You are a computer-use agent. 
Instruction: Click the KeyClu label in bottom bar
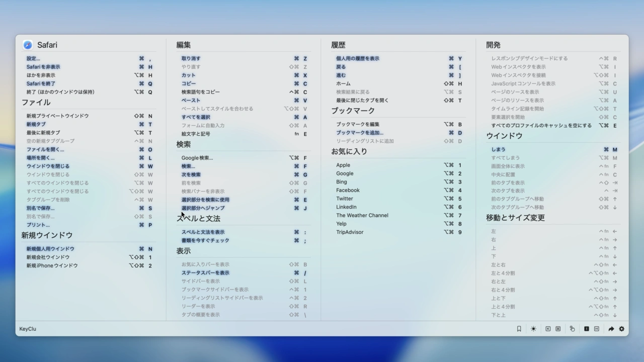(28, 329)
